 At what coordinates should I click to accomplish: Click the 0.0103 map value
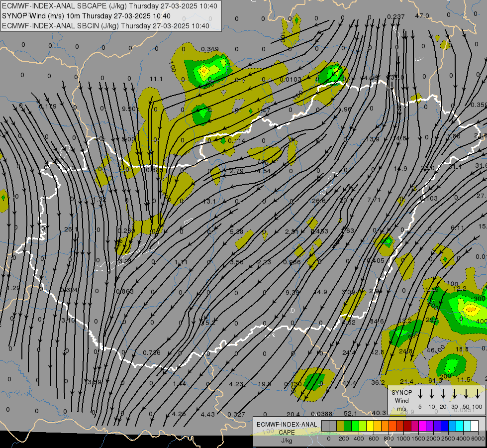pos(291,80)
